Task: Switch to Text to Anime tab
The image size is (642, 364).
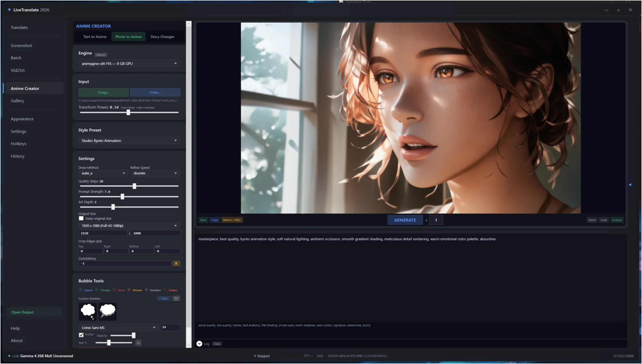Action: click(x=95, y=37)
